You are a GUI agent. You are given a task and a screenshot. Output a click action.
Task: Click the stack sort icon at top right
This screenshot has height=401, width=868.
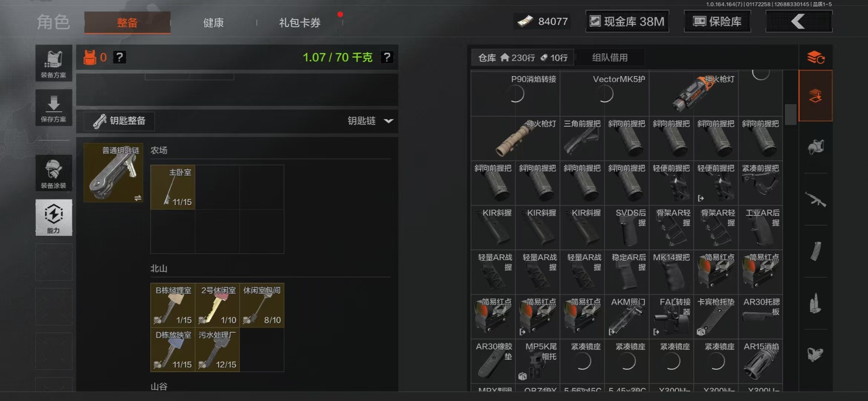click(816, 57)
